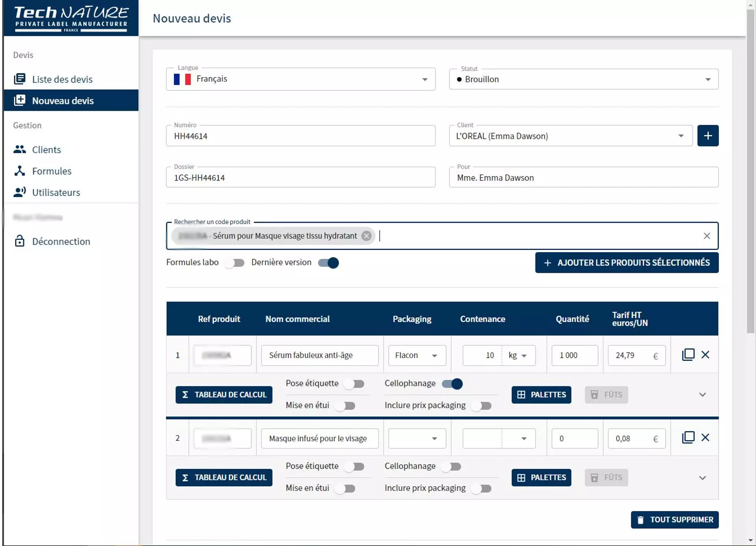This screenshot has width=756, height=546.
Task: Delete the Masque infusé pour le visage row
Action: point(705,437)
